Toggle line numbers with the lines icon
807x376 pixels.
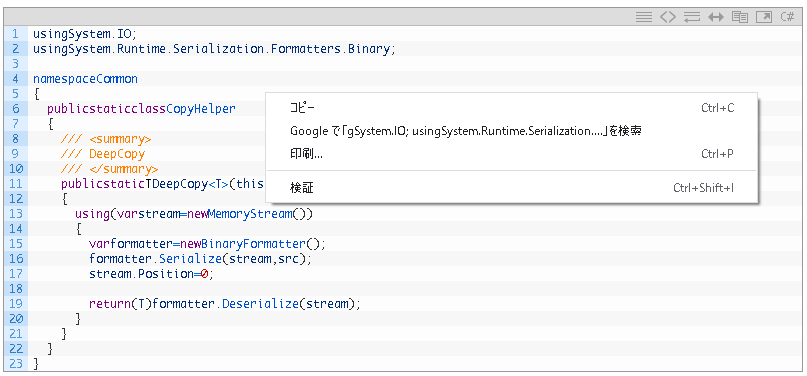pos(643,17)
